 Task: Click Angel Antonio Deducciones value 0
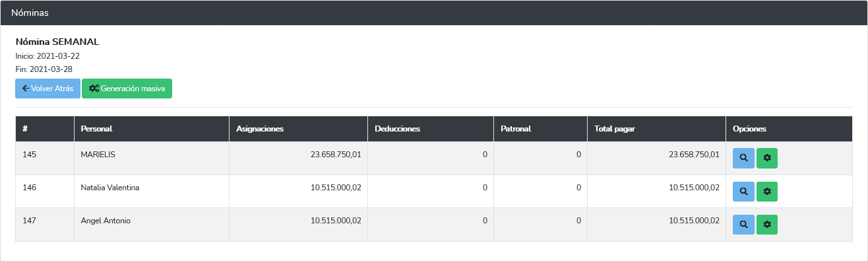[x=485, y=221]
